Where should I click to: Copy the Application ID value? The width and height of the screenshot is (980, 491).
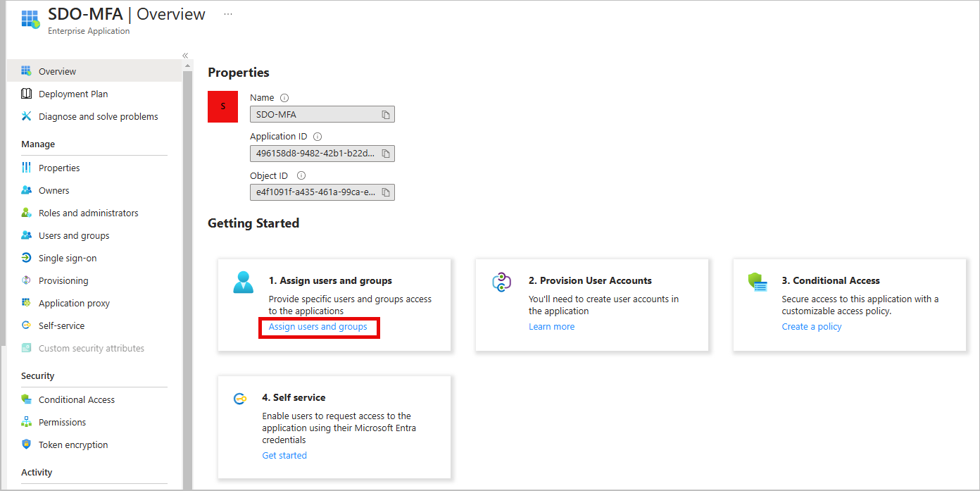click(386, 154)
